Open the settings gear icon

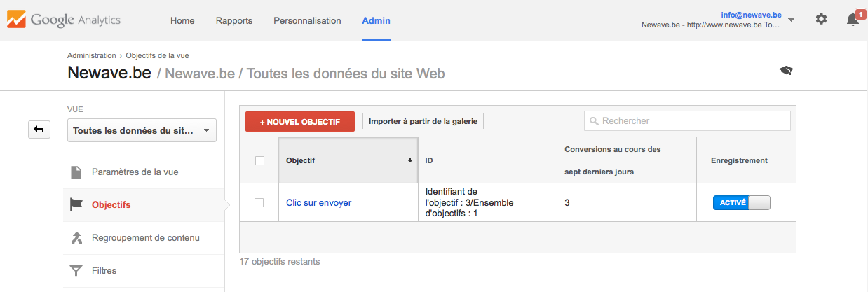[x=821, y=20]
